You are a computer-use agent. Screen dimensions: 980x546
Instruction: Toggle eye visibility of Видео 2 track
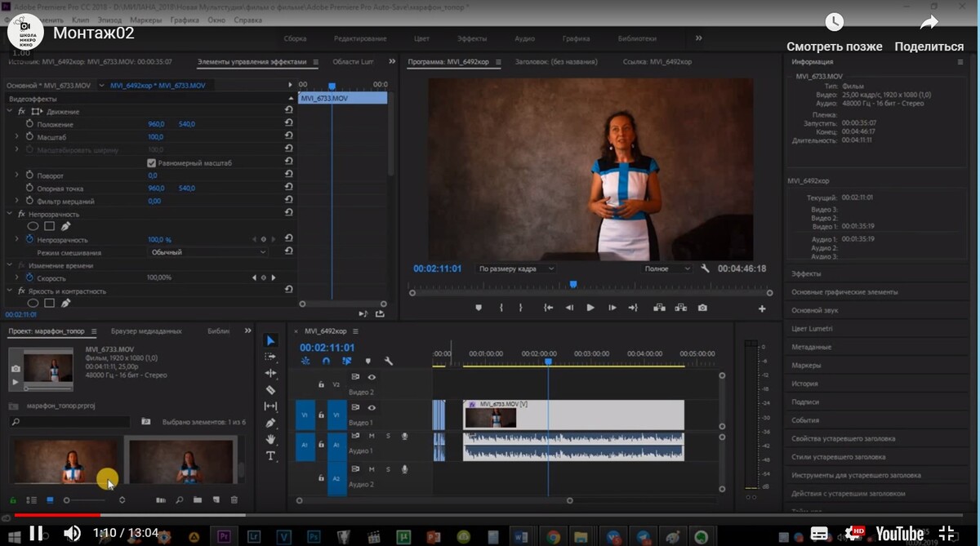tap(372, 377)
